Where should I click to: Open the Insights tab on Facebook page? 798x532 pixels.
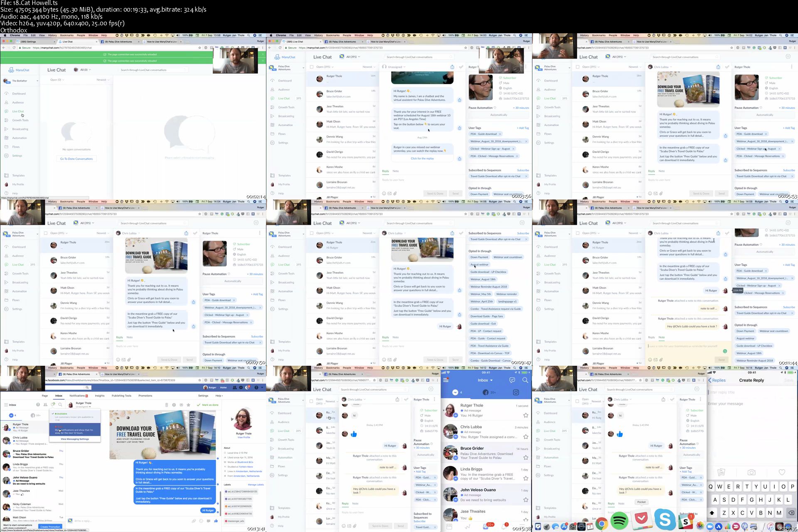tap(100, 396)
